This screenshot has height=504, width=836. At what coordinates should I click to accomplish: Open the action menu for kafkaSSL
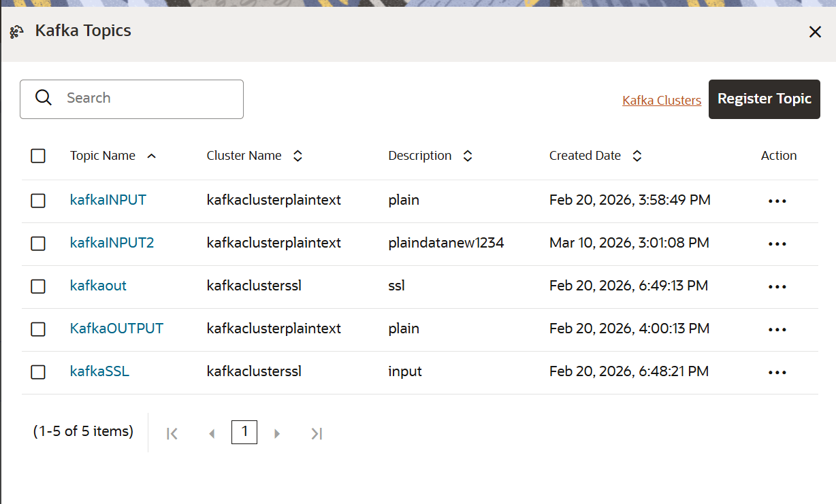coord(777,372)
